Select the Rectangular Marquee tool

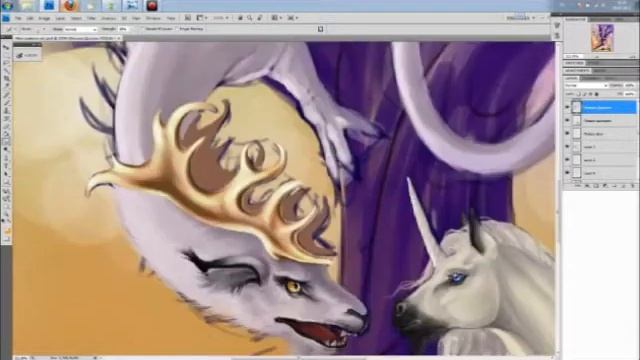coord(7,55)
